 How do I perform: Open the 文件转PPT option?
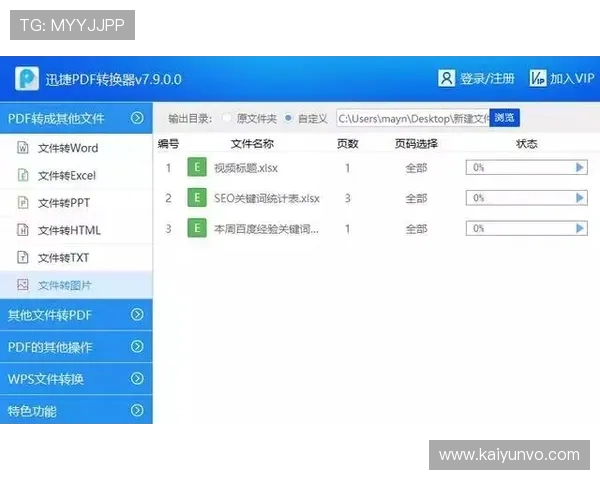pyautogui.click(x=77, y=202)
